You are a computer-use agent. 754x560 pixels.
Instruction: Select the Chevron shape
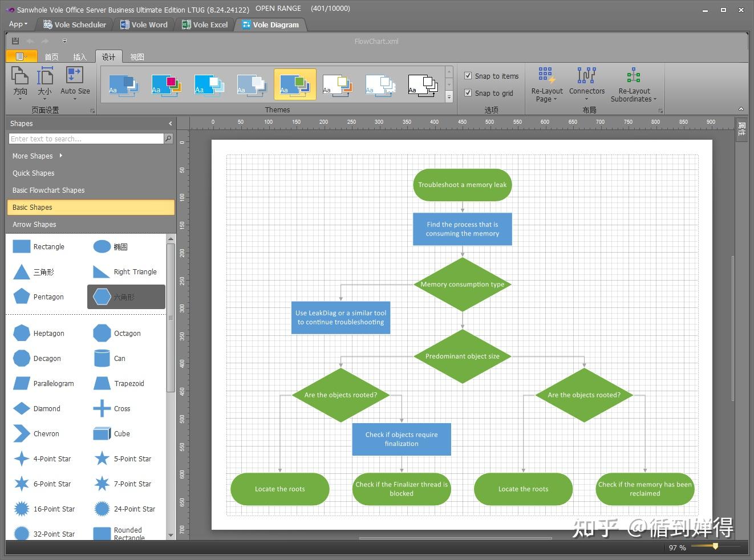22,434
